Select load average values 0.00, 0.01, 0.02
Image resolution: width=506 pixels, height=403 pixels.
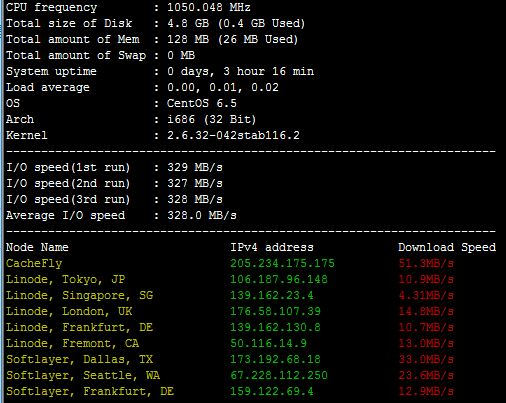223,87
